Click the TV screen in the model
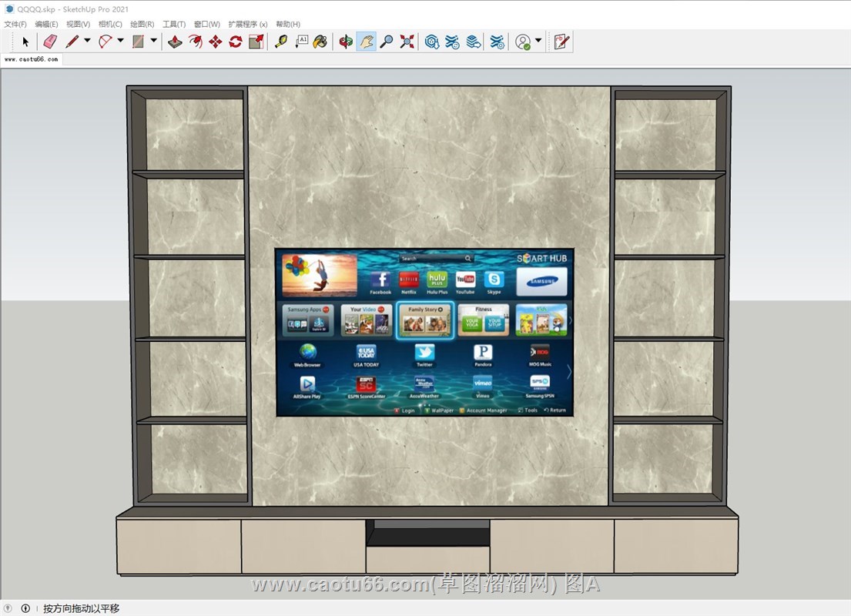 pyautogui.click(x=424, y=333)
